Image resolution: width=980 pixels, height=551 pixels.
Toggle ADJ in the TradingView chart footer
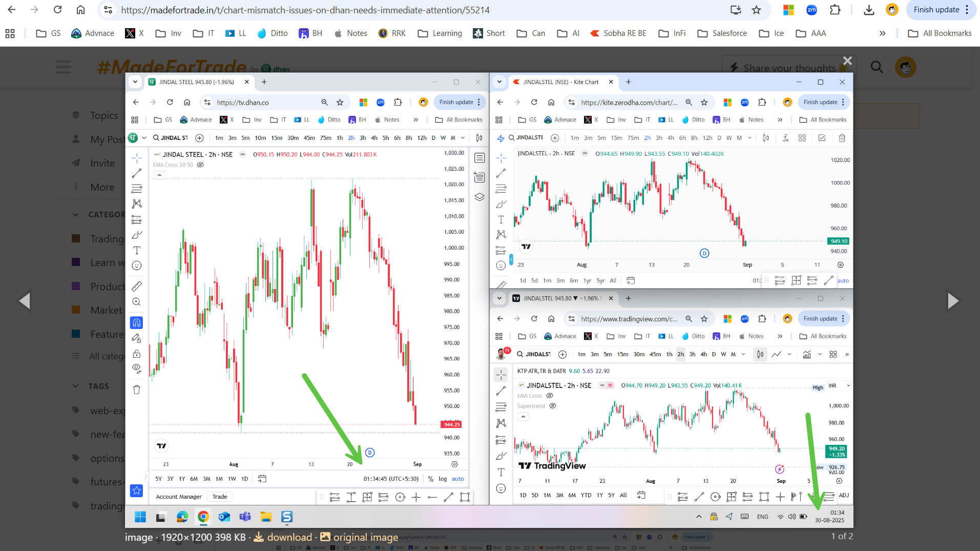click(x=844, y=495)
